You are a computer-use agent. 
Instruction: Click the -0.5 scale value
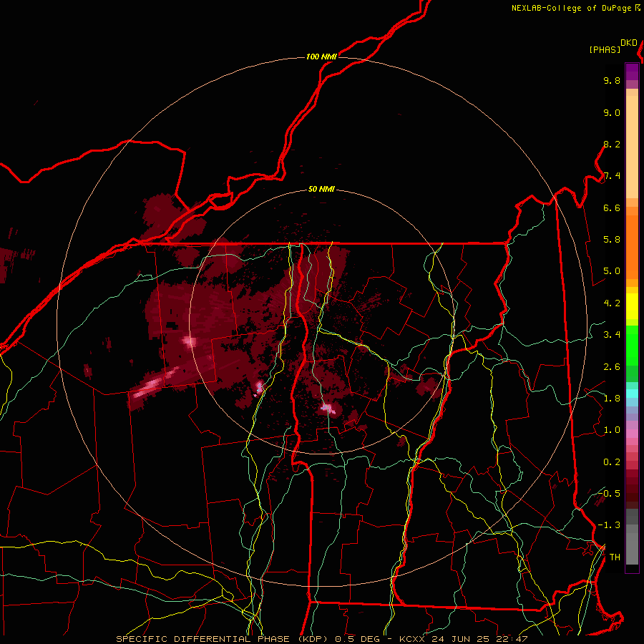(x=609, y=493)
